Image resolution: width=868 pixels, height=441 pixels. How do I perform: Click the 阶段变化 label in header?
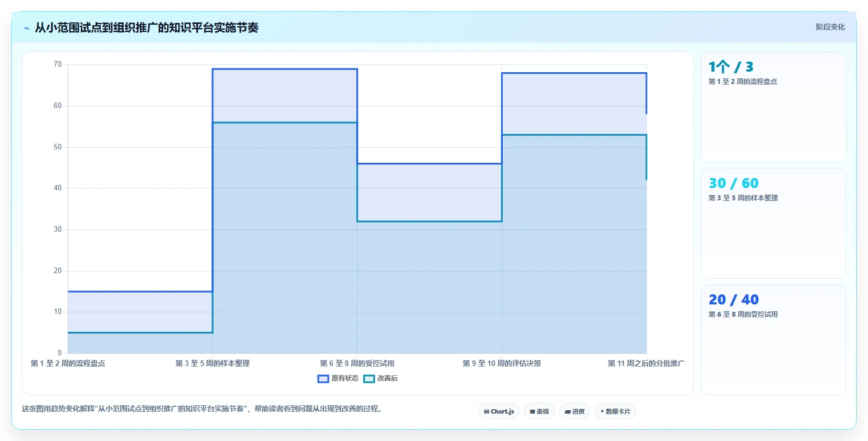[830, 27]
